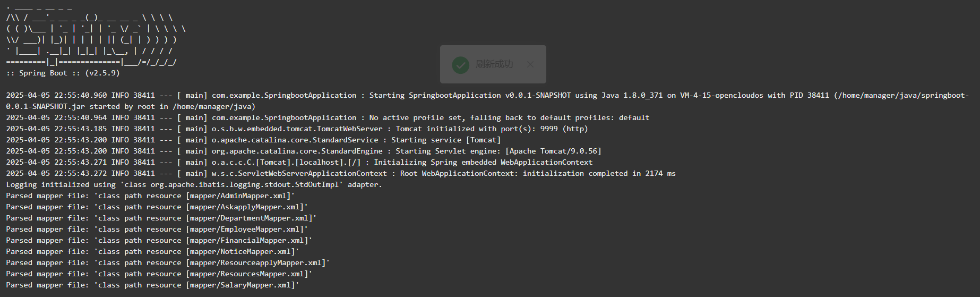
Task: Click the Initializing Spring embedded WebApplicationContext line
Action: click(x=299, y=162)
